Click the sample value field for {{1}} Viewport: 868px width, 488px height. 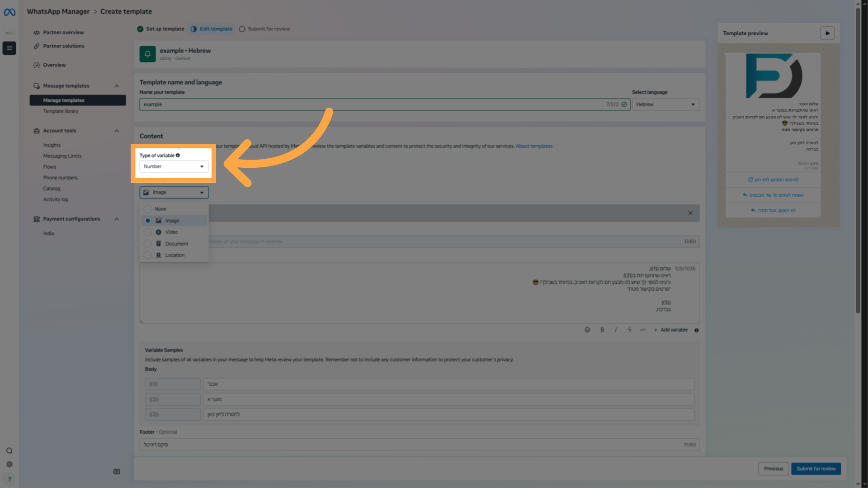pyautogui.click(x=448, y=384)
